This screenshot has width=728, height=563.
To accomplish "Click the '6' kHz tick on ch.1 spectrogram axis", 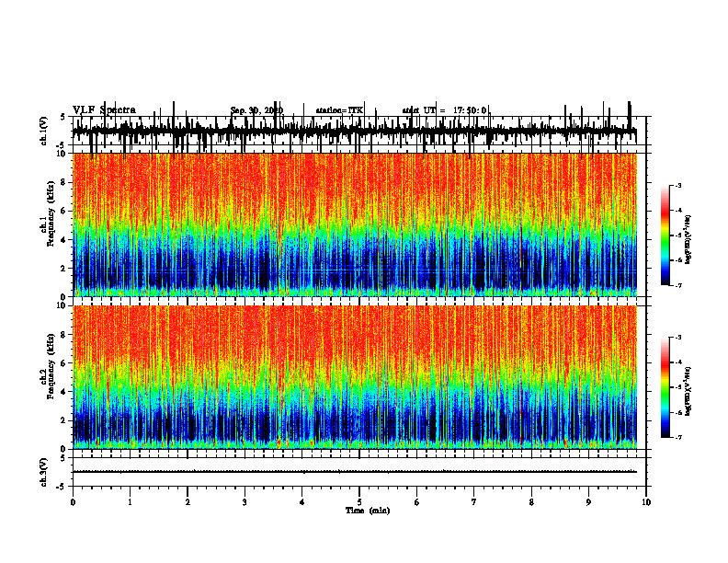I will point(63,211).
